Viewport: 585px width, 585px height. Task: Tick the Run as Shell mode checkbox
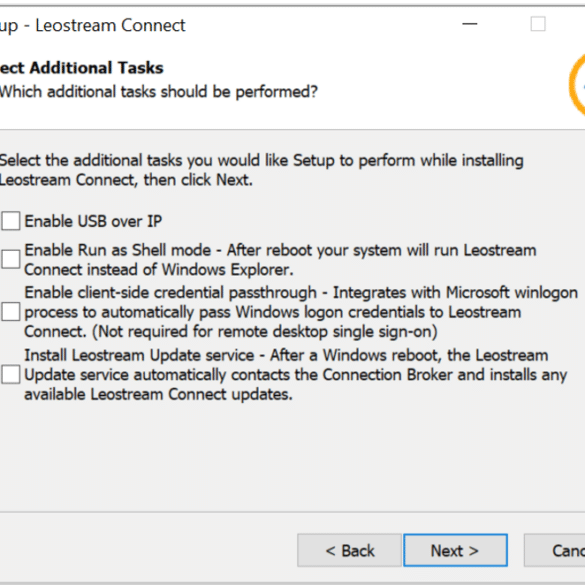10,259
